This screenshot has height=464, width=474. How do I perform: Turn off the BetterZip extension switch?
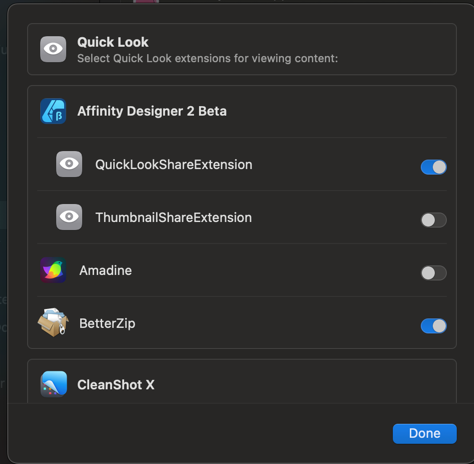434,326
